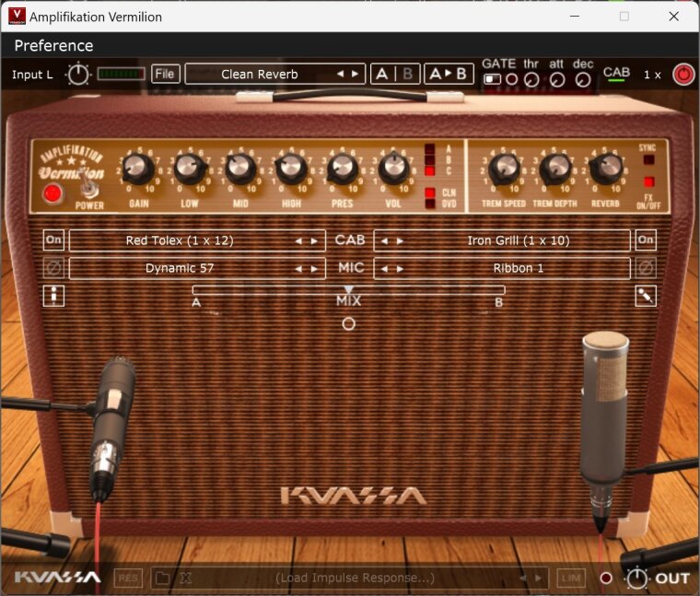Screen dimensions: 700x596
Task: Click the GAIN knob on the amp
Action: (x=137, y=168)
